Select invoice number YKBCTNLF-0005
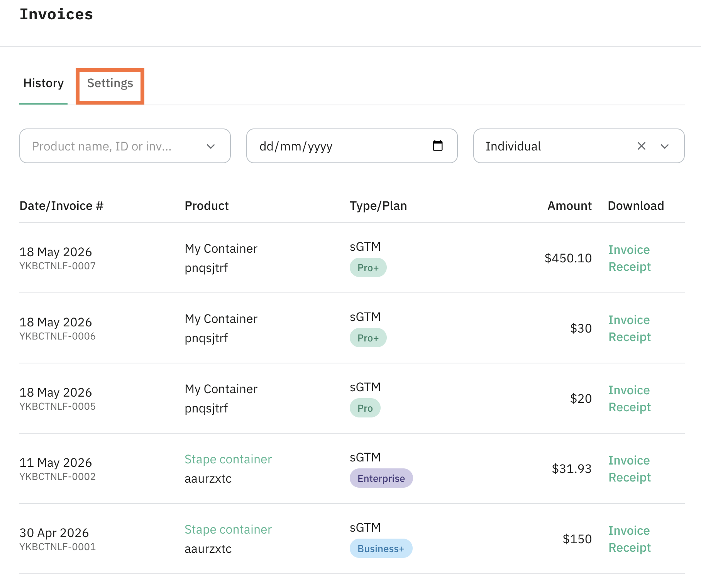Image resolution: width=701 pixels, height=588 pixels. pos(58,406)
